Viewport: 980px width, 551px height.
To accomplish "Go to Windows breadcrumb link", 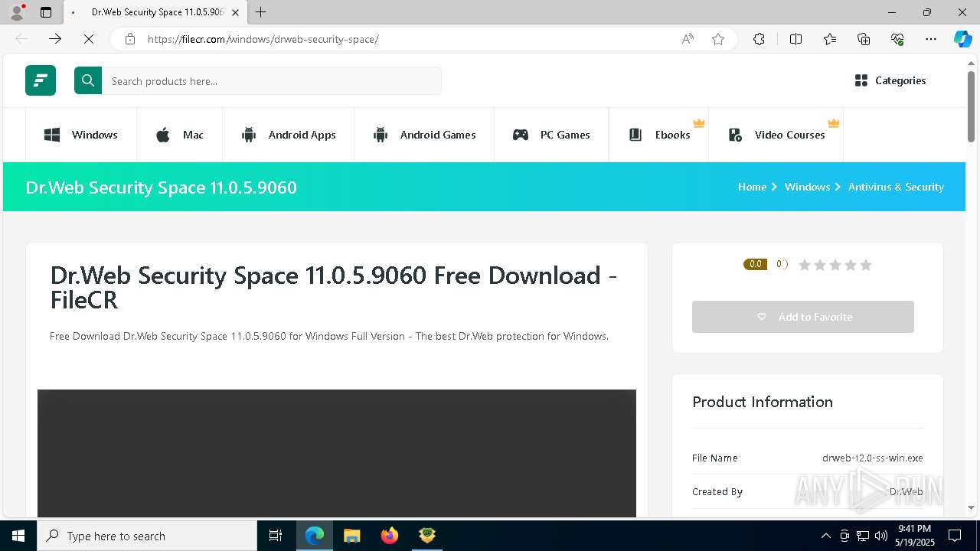I will pos(807,187).
